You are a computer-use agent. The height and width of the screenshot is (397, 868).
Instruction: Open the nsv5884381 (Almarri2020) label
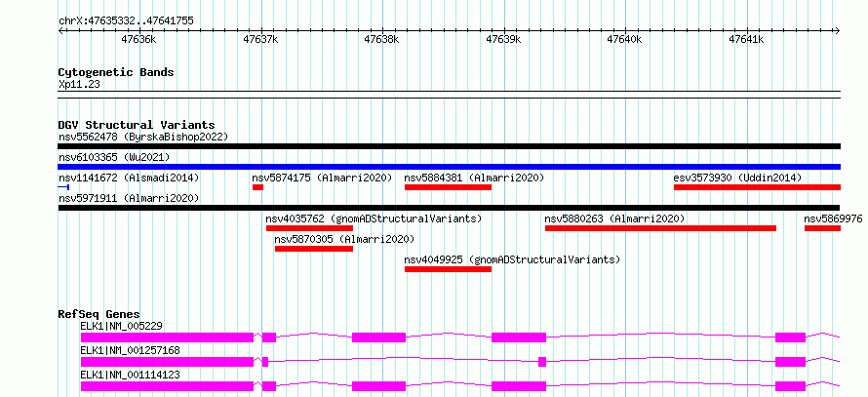click(x=474, y=178)
